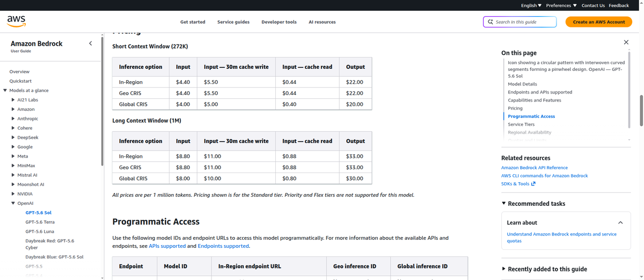Click the AWS logo

(16, 21)
